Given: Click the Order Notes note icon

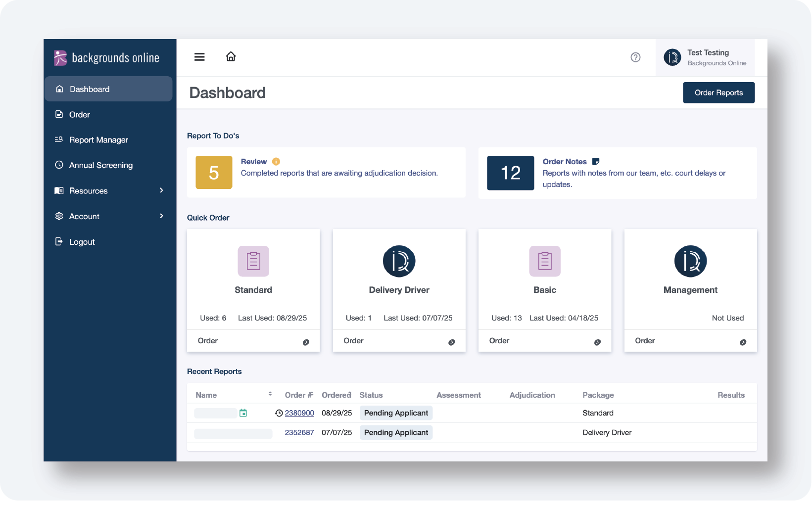Looking at the screenshot, I should 596,162.
